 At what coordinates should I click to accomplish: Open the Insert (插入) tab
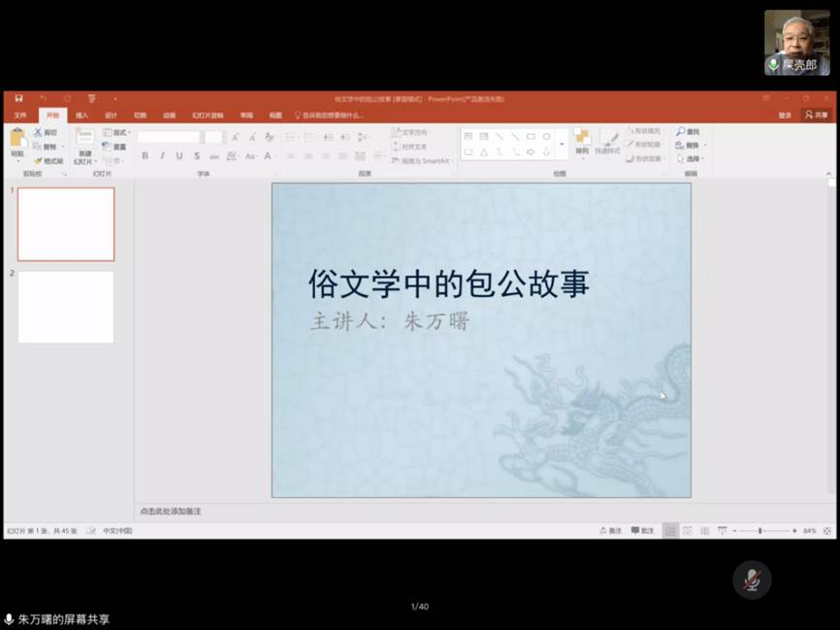(81, 115)
